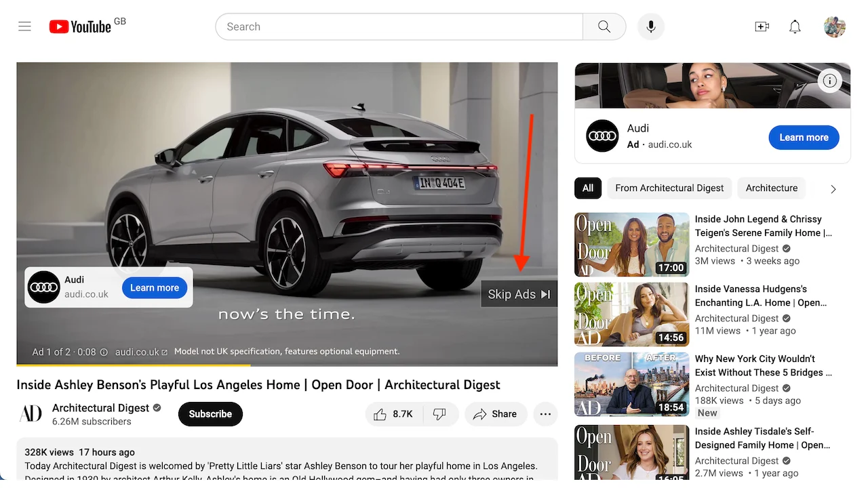Open the ad info icon beside timer
The width and height of the screenshot is (868, 488).
click(104, 352)
